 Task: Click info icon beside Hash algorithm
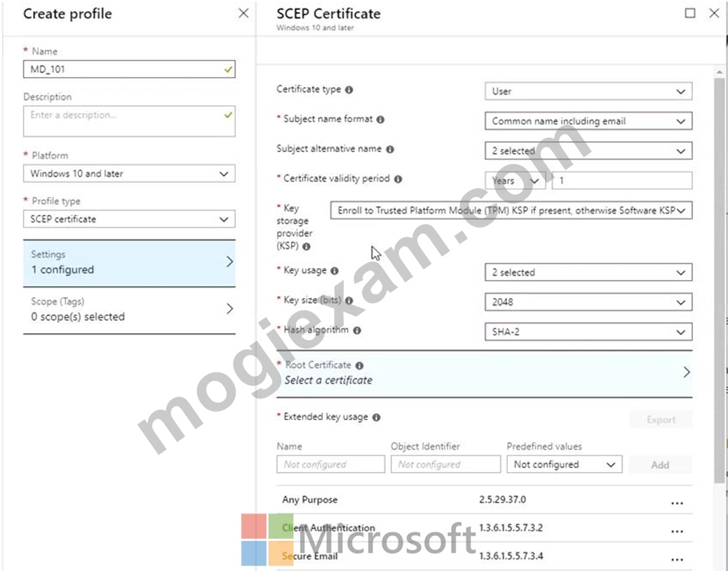[x=357, y=330]
